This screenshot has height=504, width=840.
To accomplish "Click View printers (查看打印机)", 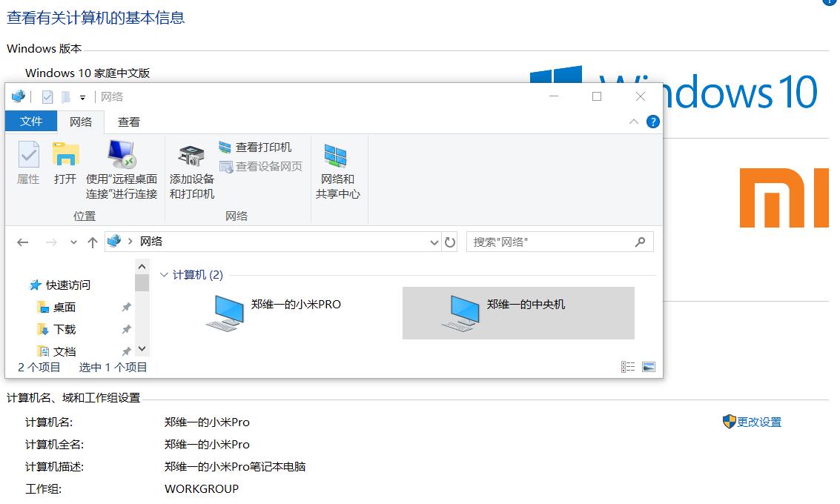I will 255,147.
